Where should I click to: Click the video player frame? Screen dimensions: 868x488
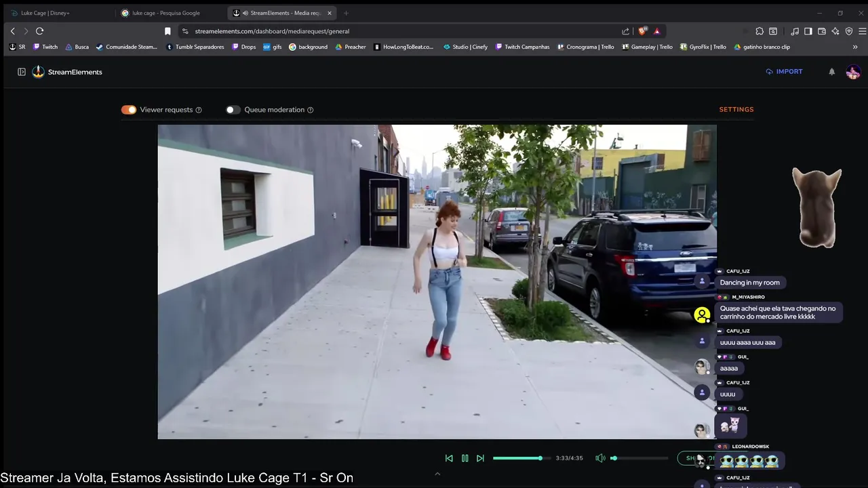click(x=437, y=282)
